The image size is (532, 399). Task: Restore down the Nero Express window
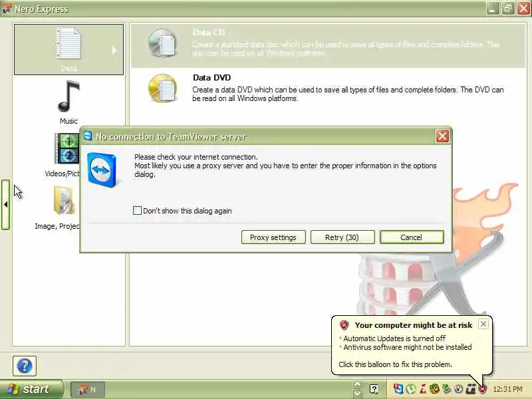pyautogui.click(x=508, y=9)
